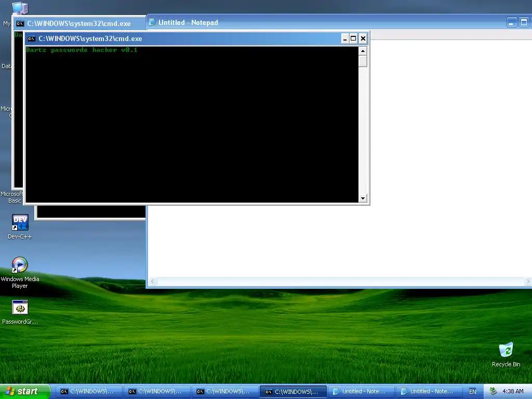Image resolution: width=532 pixels, height=399 pixels.
Task: Click the 4:38 AM clock
Action: pos(513,391)
